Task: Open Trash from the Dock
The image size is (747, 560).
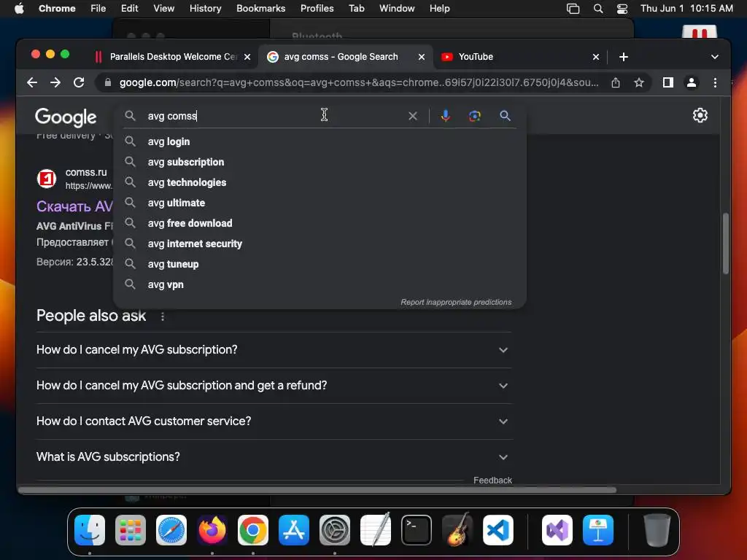Action: [657, 530]
